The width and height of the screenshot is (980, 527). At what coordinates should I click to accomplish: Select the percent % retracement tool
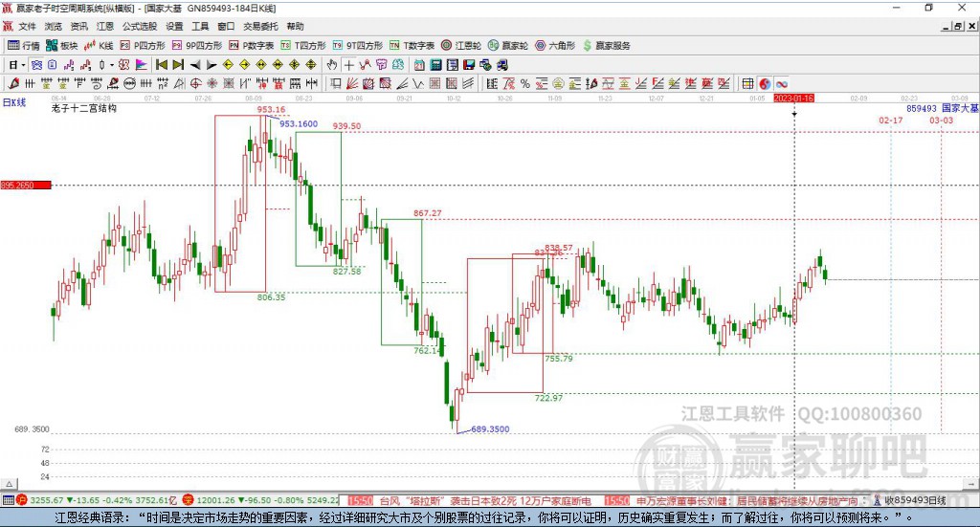[525, 83]
